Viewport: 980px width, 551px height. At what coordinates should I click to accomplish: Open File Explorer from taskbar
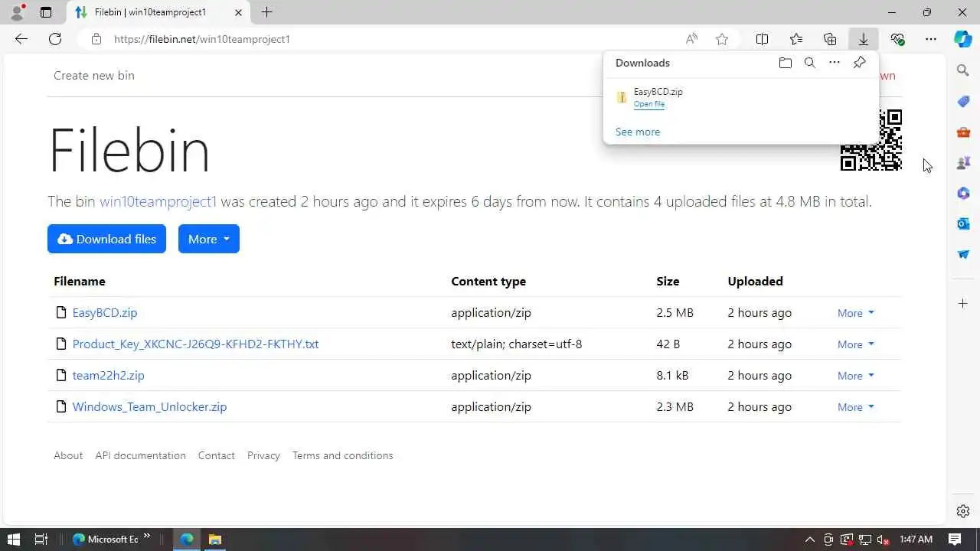[x=215, y=540]
